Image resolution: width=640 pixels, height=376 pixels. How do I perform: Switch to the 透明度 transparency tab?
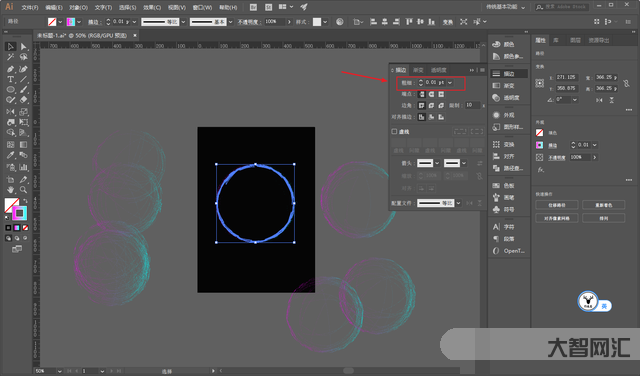[x=439, y=70]
